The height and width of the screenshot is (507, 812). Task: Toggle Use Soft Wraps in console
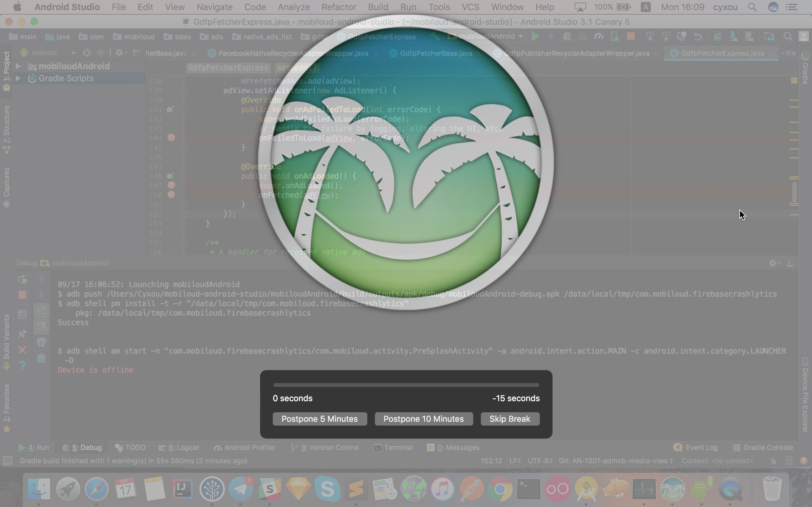(41, 311)
